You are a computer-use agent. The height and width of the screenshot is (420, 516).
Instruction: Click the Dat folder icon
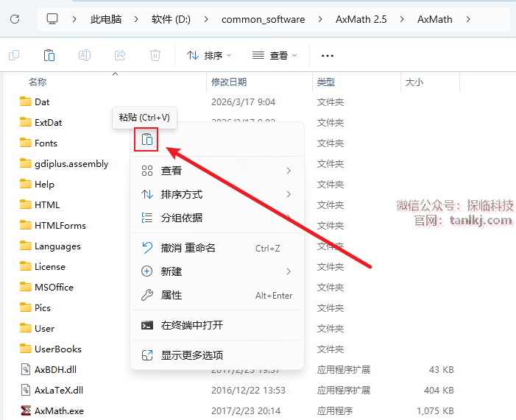pos(25,102)
